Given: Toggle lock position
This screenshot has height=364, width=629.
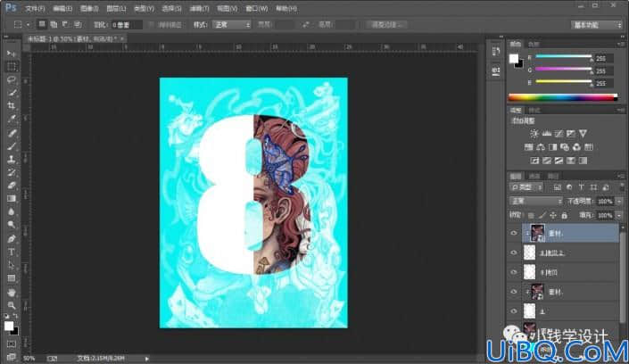Looking at the screenshot, I should 553,216.
